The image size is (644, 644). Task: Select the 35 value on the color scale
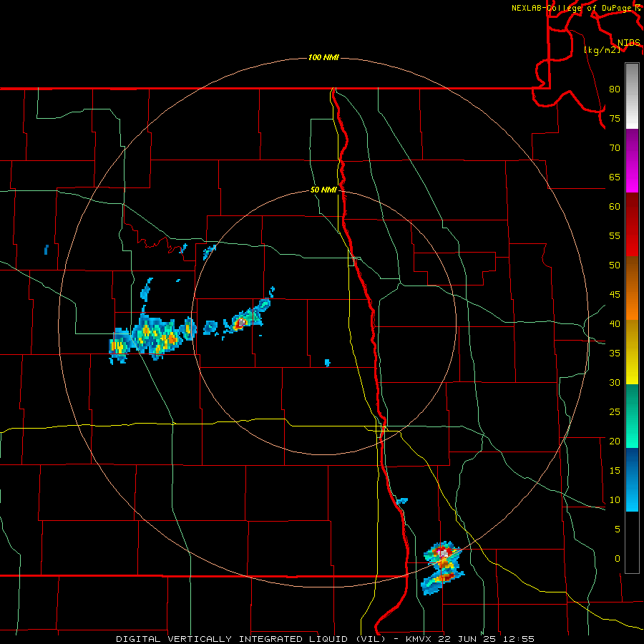tap(615, 353)
